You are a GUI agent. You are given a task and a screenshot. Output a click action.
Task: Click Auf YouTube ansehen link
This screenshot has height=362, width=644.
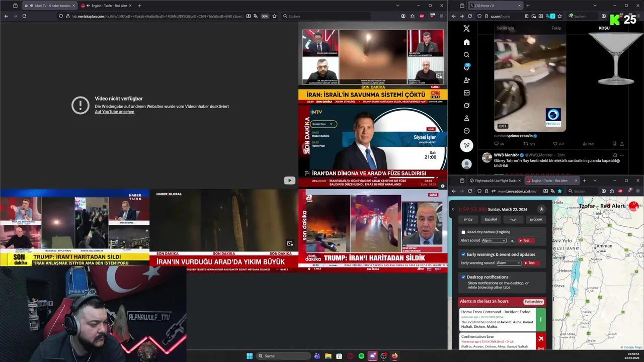(114, 112)
